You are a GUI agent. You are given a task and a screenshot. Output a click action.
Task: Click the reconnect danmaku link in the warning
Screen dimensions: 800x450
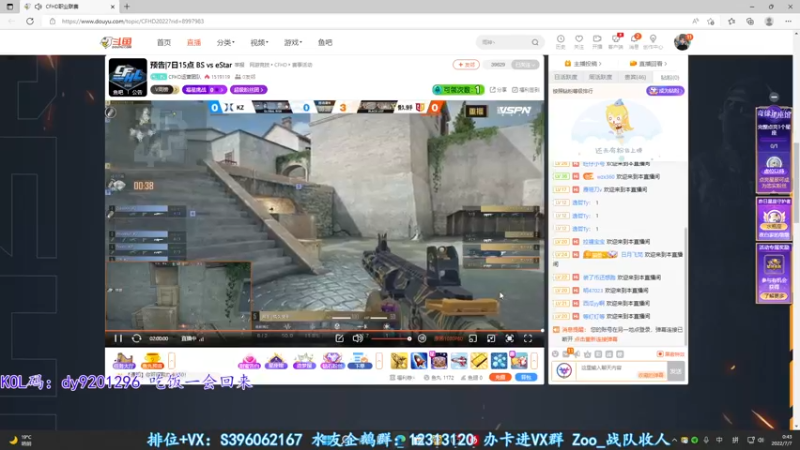click(x=596, y=339)
